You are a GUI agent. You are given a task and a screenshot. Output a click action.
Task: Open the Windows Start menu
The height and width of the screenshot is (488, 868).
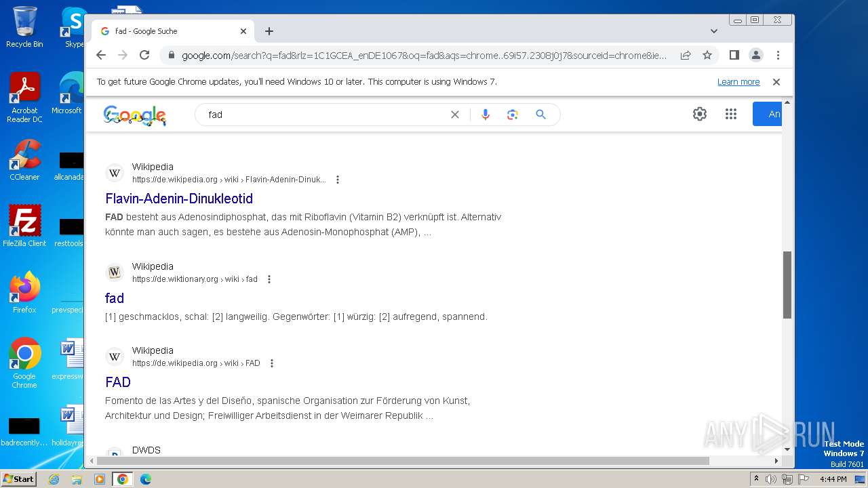(18, 479)
